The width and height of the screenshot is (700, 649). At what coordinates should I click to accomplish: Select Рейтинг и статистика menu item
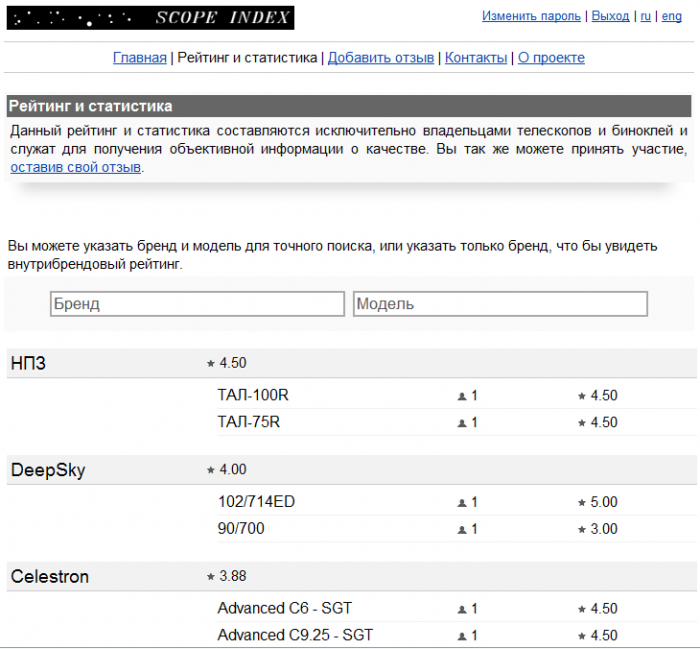(x=247, y=58)
